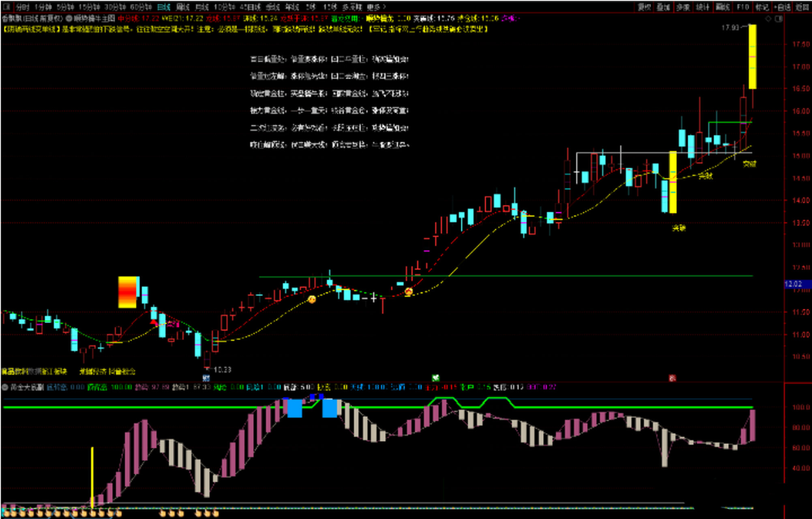Screen dimensions: 812x519
Task: Click the gear icon before 黄金大底副 indicator
Action: (x=5, y=387)
